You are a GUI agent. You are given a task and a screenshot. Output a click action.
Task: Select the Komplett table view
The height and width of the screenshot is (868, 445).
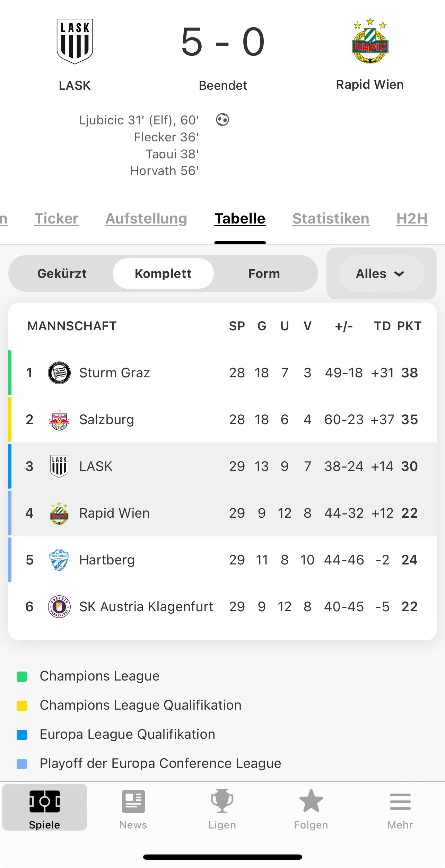(163, 274)
